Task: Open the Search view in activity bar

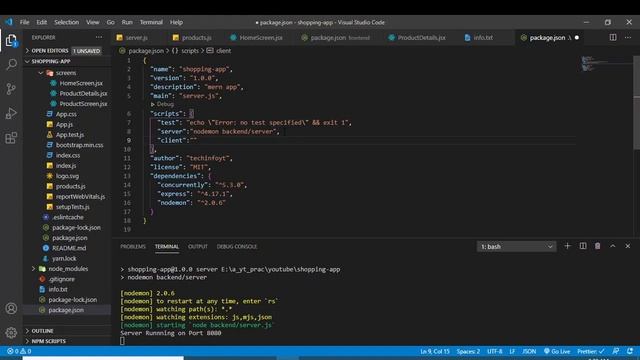Action: [11, 64]
